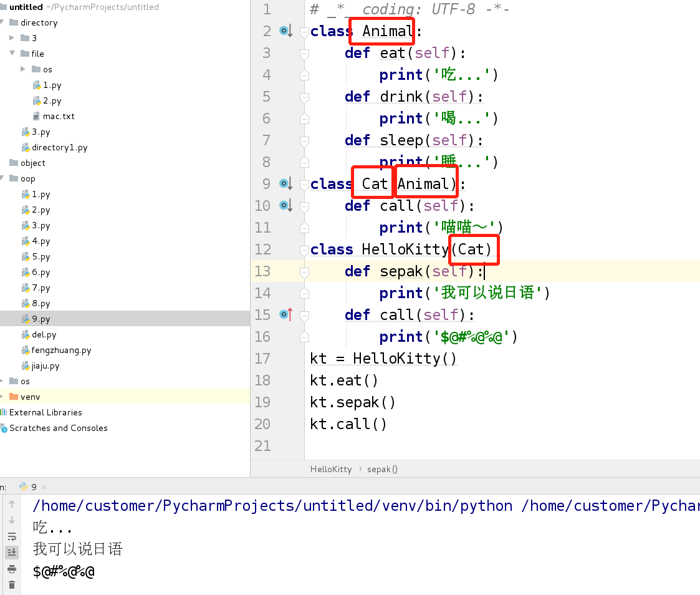Viewport: 700px width, 595px height.
Task: Collapse the sleep method fold on line 7
Action: tap(304, 141)
